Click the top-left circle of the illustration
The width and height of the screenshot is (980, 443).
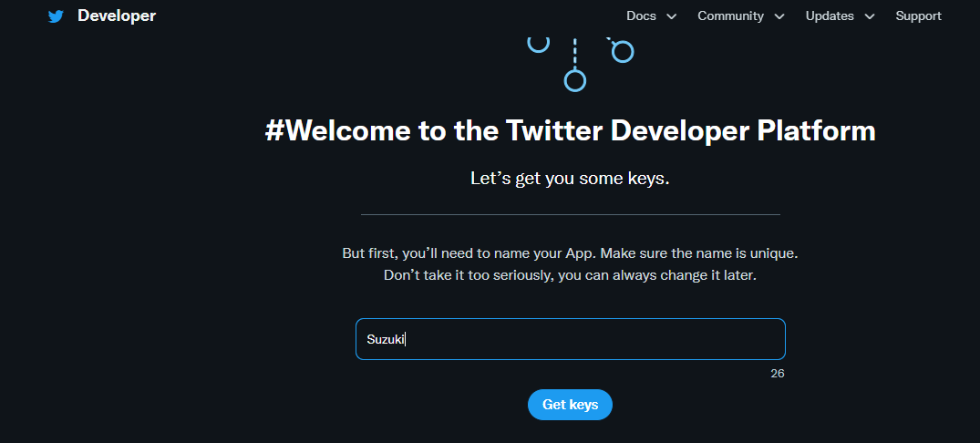(539, 42)
